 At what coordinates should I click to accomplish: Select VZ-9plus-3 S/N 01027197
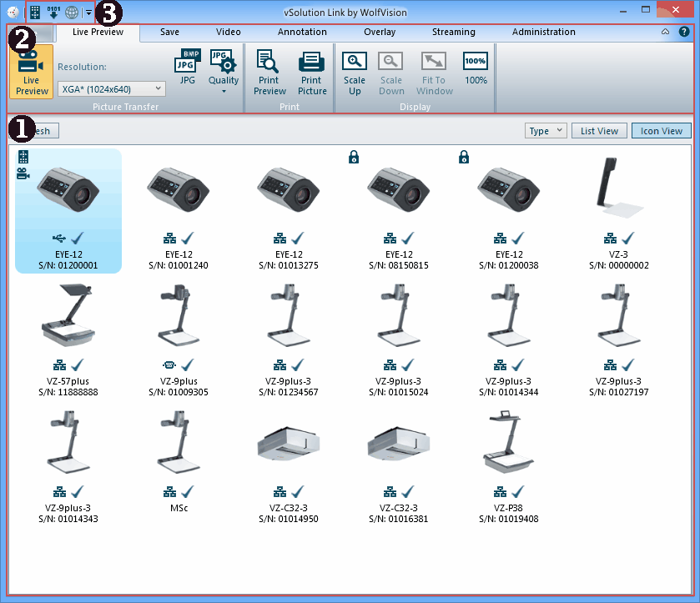(619, 339)
